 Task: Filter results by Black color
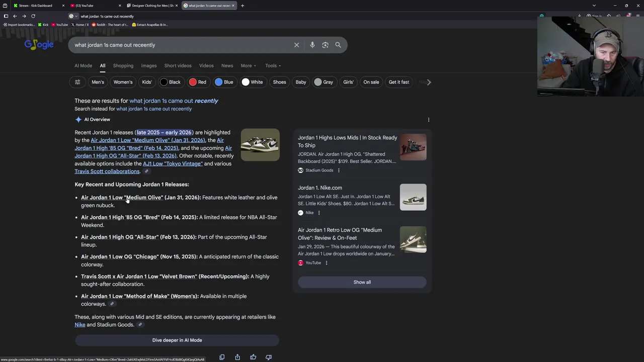(x=171, y=82)
